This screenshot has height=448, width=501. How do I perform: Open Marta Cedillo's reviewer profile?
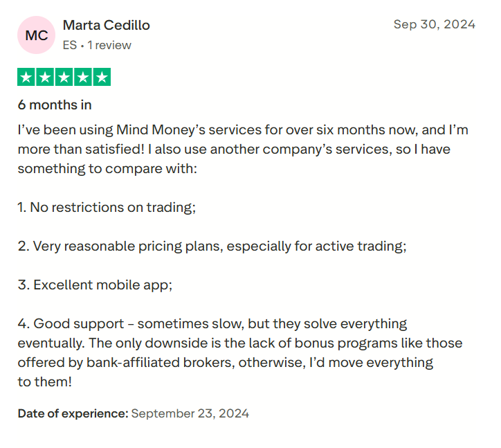[x=107, y=26]
